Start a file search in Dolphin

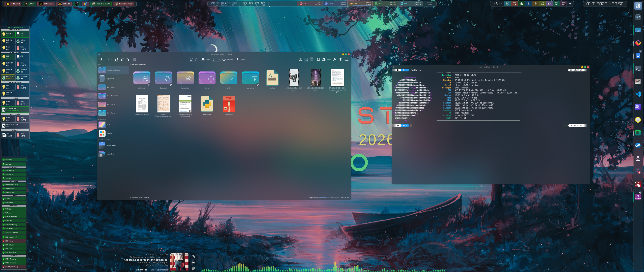point(335,59)
